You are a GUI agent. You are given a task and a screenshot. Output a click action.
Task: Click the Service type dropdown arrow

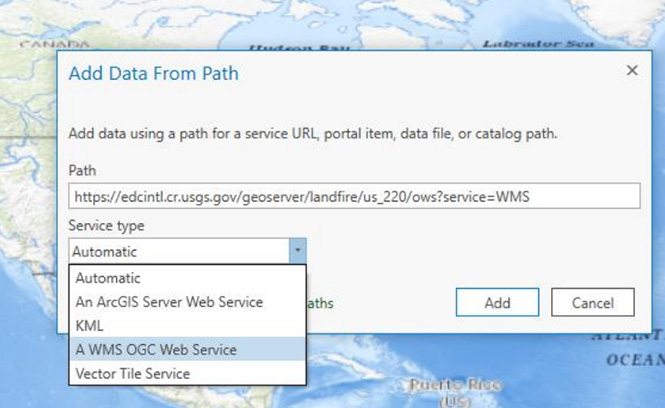297,252
